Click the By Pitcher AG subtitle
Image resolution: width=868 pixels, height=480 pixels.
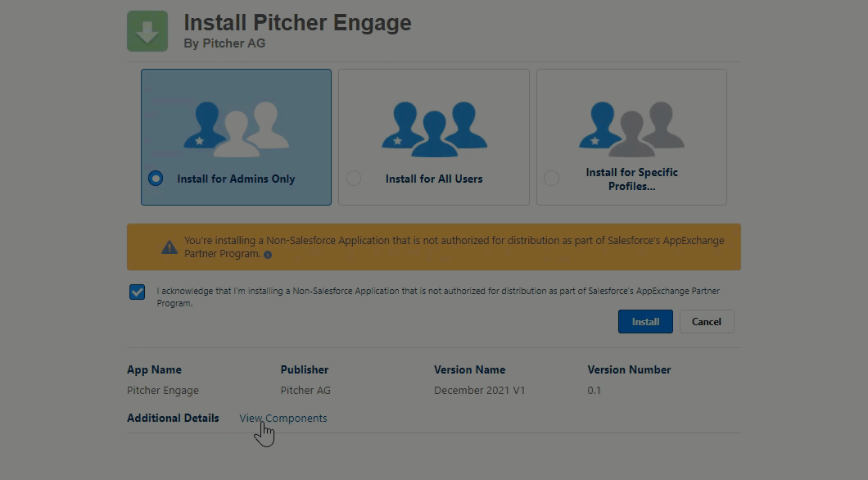[224, 43]
